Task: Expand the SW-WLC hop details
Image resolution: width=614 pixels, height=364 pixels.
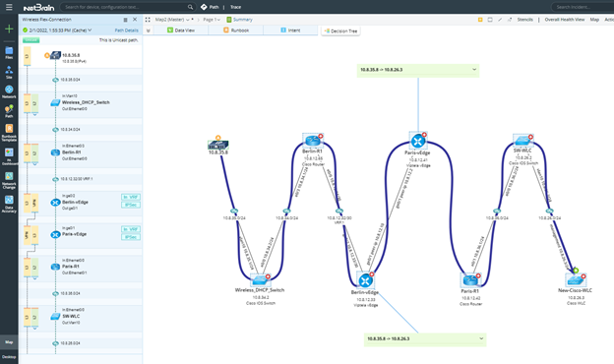Action: [x=34, y=329]
